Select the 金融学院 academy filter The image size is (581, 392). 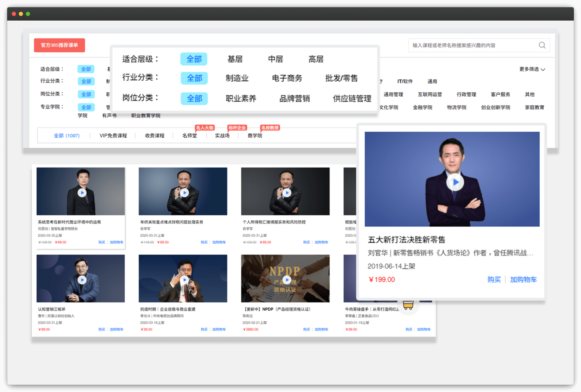coord(422,107)
